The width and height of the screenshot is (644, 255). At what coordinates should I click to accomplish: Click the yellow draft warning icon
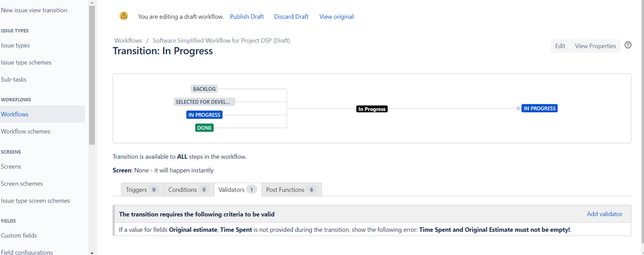124,16
